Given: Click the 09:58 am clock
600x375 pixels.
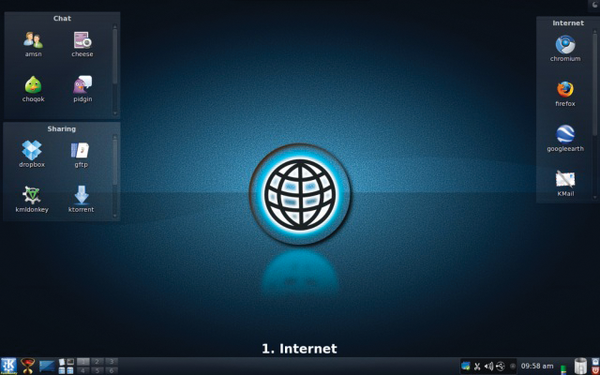Looking at the screenshot, I should point(537,366).
